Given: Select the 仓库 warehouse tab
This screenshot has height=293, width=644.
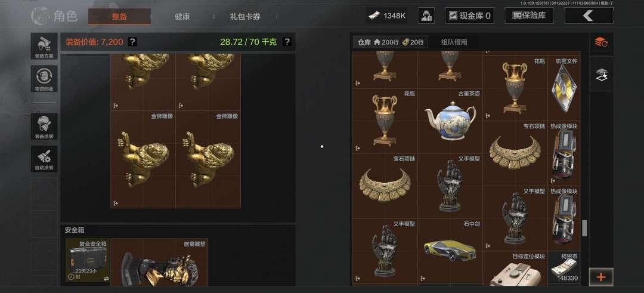Looking at the screenshot, I should click(x=391, y=42).
